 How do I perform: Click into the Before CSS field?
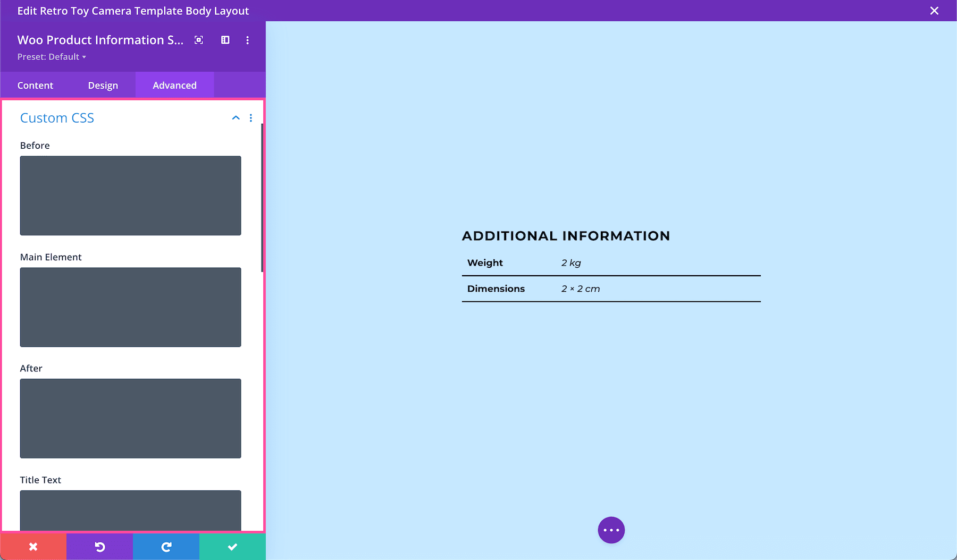click(130, 196)
